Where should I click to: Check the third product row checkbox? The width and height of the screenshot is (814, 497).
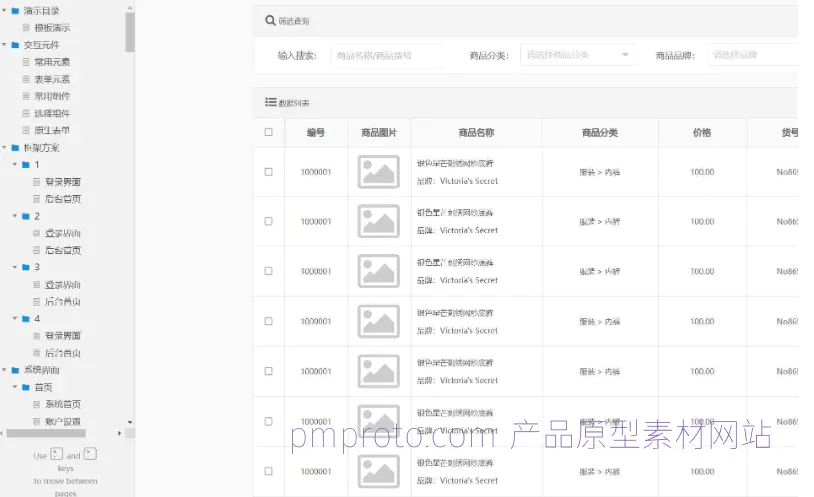[268, 271]
